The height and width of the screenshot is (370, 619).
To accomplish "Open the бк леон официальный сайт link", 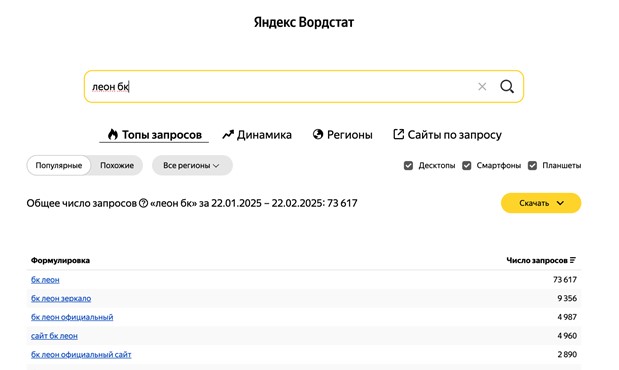I will tap(81, 355).
